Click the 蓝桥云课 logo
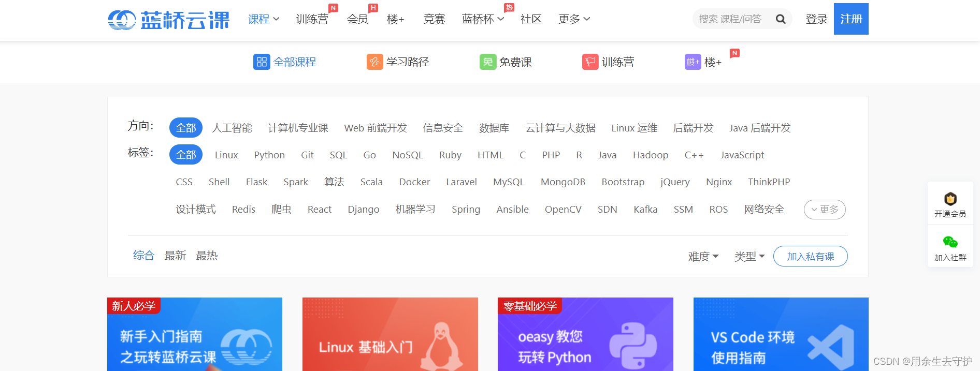 click(x=168, y=20)
